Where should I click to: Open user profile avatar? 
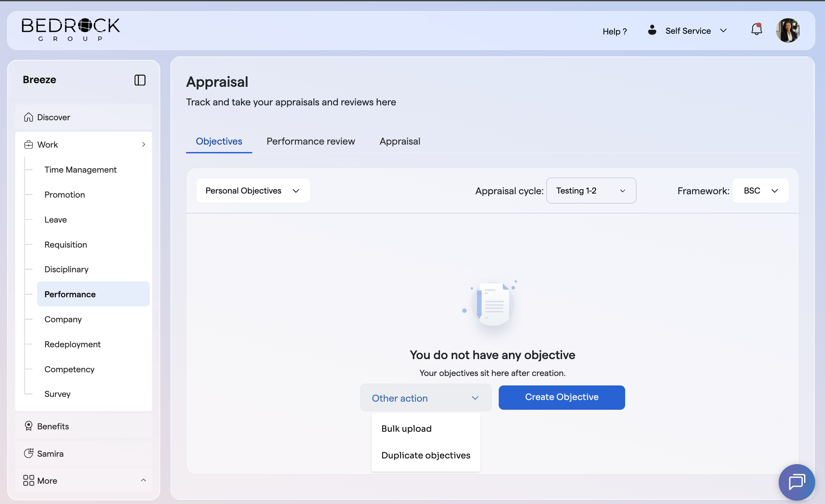[x=788, y=30]
